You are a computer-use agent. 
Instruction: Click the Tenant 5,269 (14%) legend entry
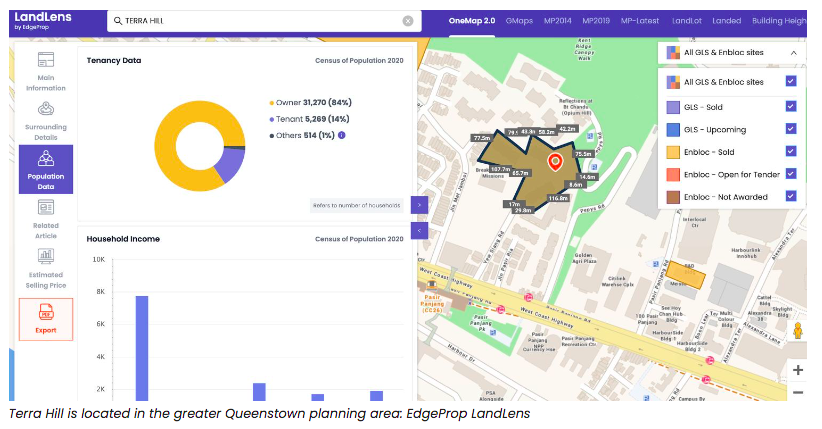(x=309, y=119)
